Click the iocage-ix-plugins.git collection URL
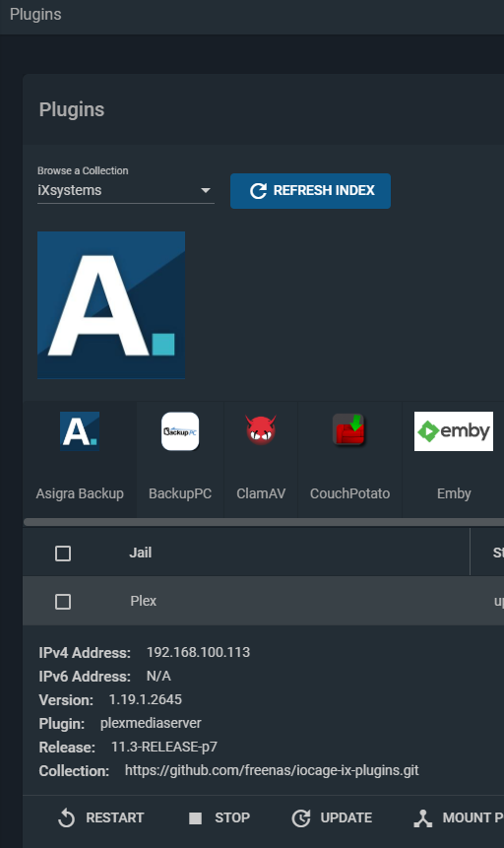This screenshot has height=848, width=504. click(x=272, y=770)
